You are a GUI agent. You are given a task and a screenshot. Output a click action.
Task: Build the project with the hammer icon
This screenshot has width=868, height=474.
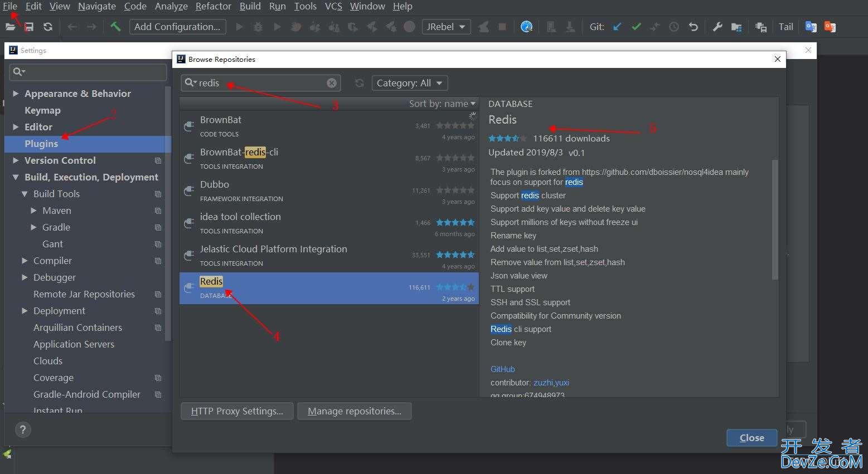click(x=115, y=26)
